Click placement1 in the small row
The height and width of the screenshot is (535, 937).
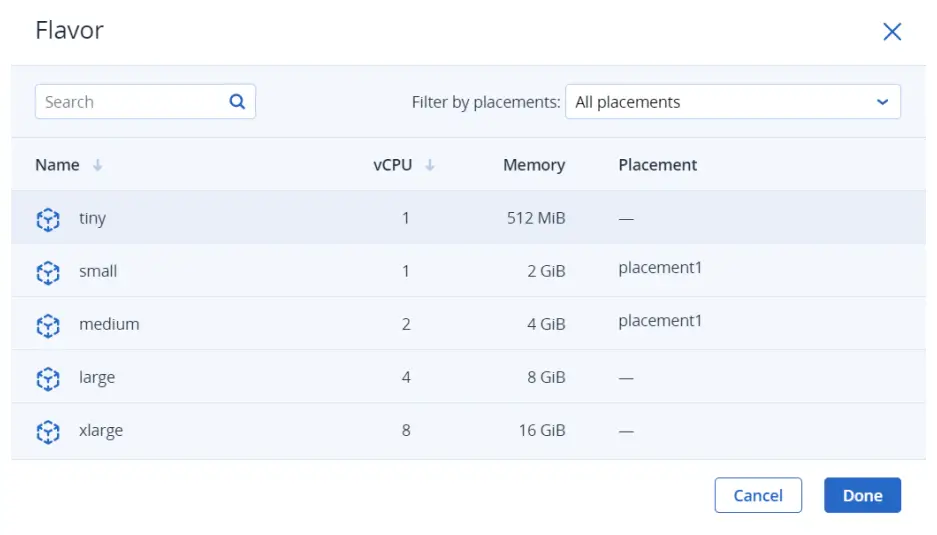(x=660, y=268)
